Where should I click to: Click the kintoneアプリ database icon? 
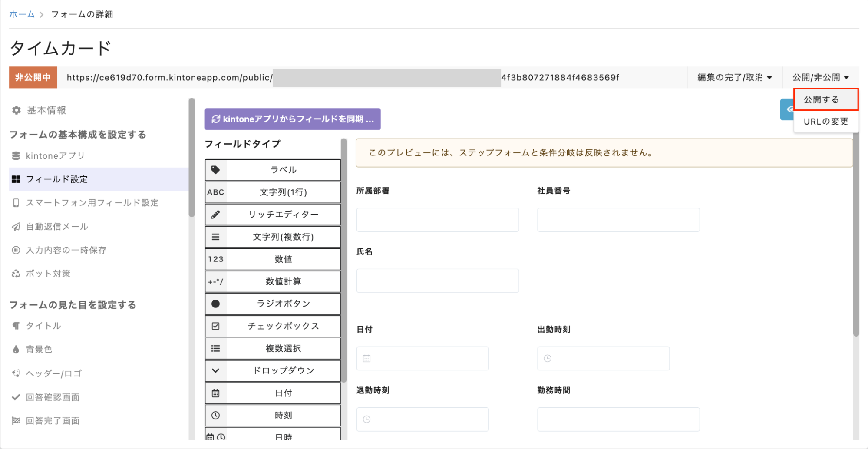(16, 156)
